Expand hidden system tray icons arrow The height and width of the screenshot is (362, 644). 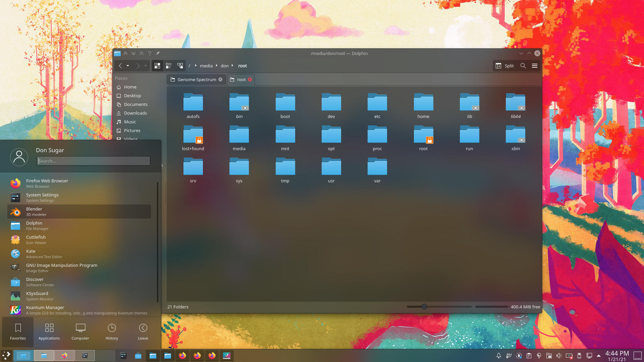pyautogui.click(x=599, y=356)
